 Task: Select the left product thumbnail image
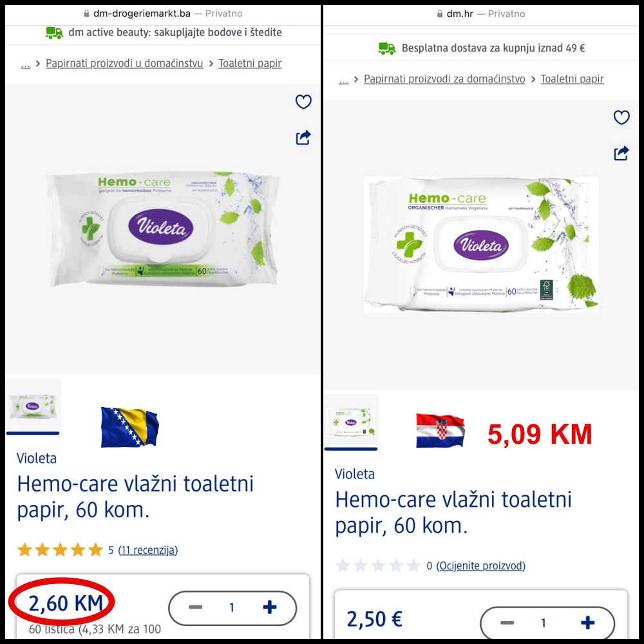(33, 406)
